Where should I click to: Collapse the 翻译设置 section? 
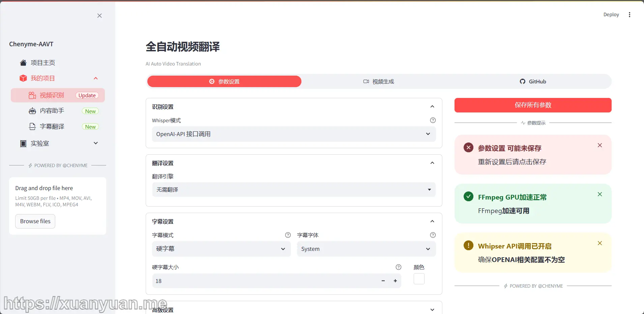pyautogui.click(x=432, y=163)
